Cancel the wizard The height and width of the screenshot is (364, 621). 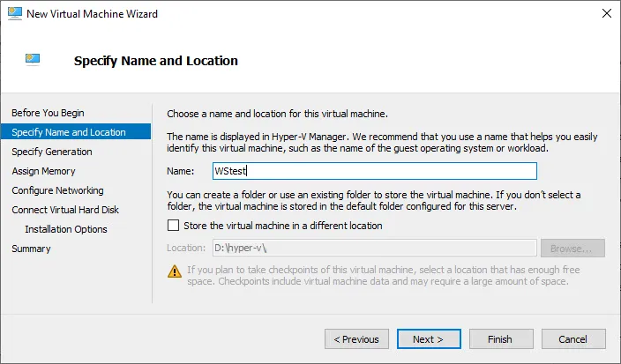click(572, 338)
